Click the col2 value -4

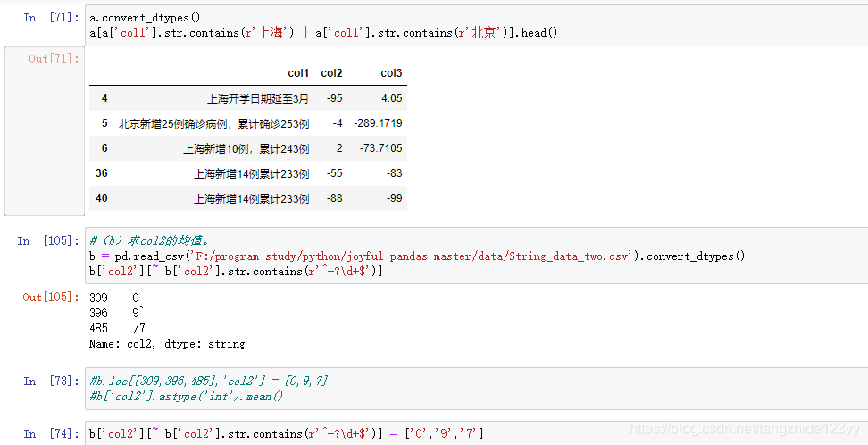point(338,123)
